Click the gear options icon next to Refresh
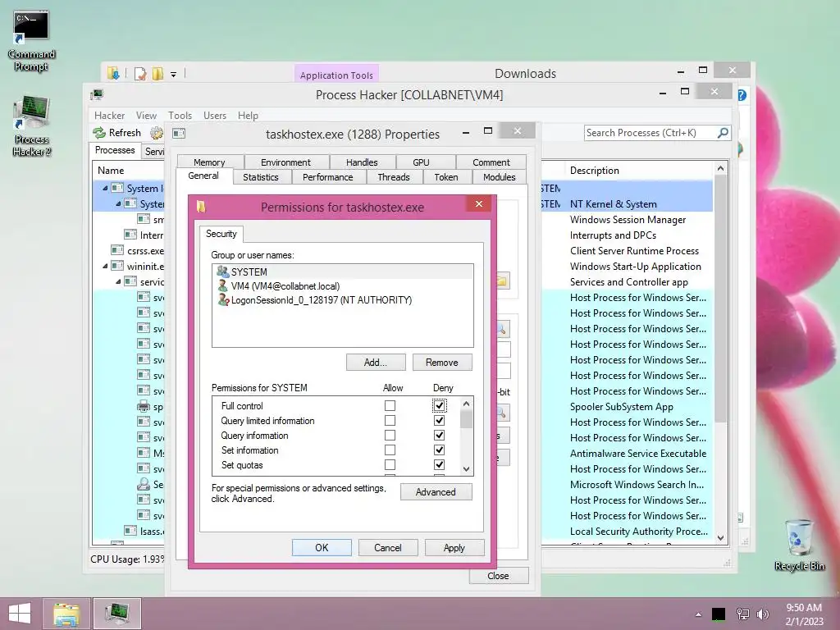 tap(157, 133)
